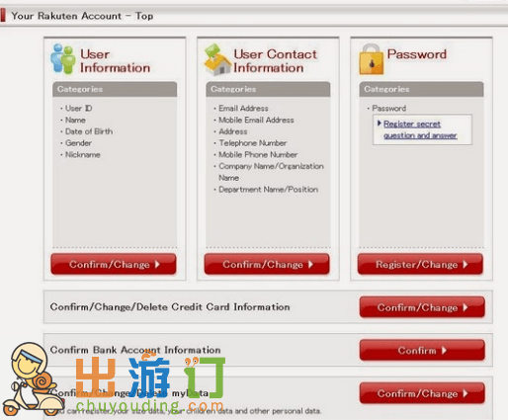Select the Gender item
Viewport: 508px width, 420px height.
78,143
